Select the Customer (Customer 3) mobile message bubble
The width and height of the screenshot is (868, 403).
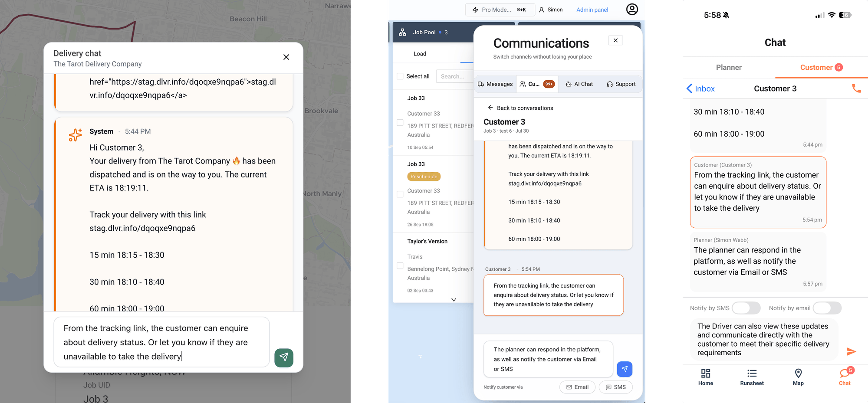point(758,192)
